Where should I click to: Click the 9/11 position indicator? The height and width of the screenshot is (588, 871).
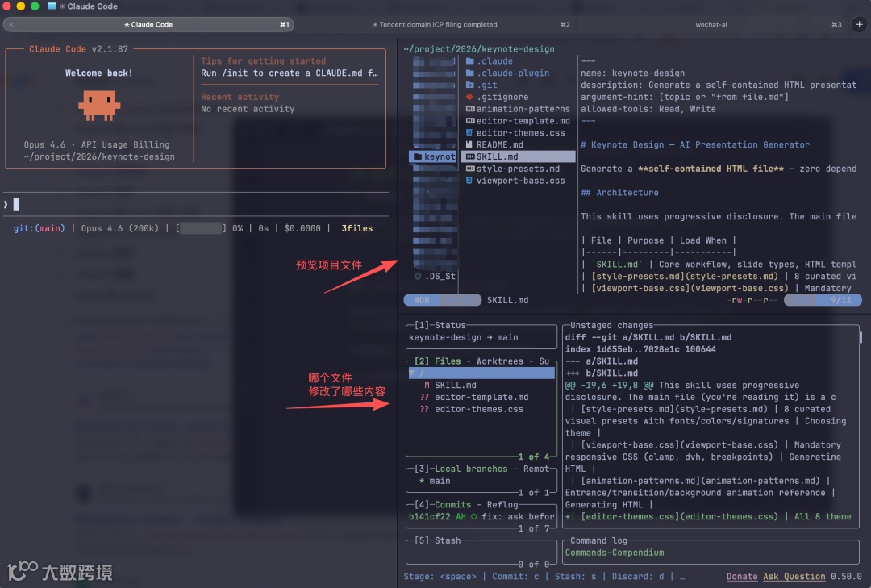point(841,300)
